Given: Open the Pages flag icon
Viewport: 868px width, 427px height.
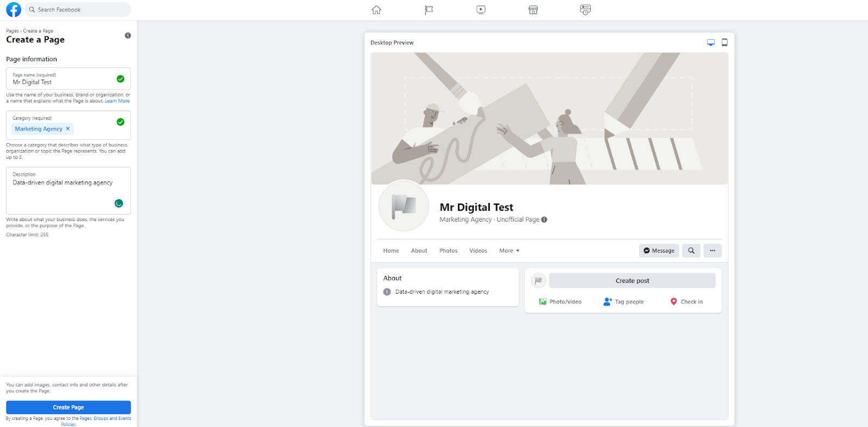Looking at the screenshot, I should tap(429, 10).
